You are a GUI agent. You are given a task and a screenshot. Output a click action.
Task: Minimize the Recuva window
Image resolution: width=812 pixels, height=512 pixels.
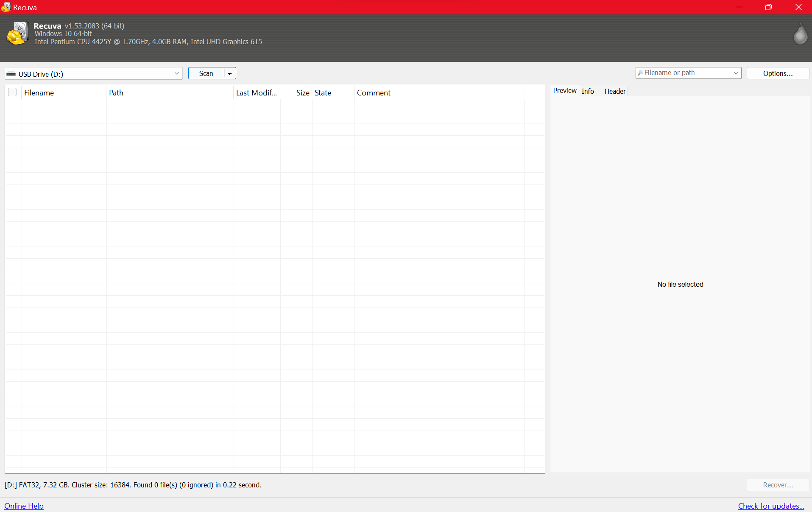[739, 7]
